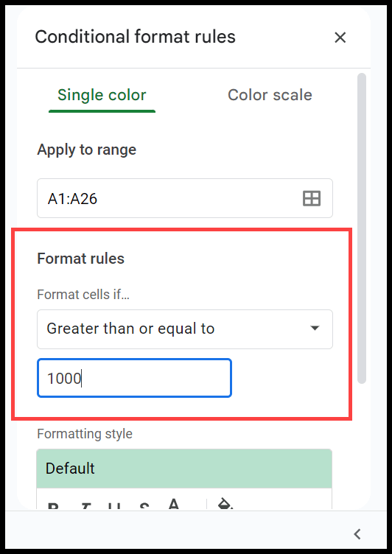Click the condition dropdown arrow

[314, 329]
